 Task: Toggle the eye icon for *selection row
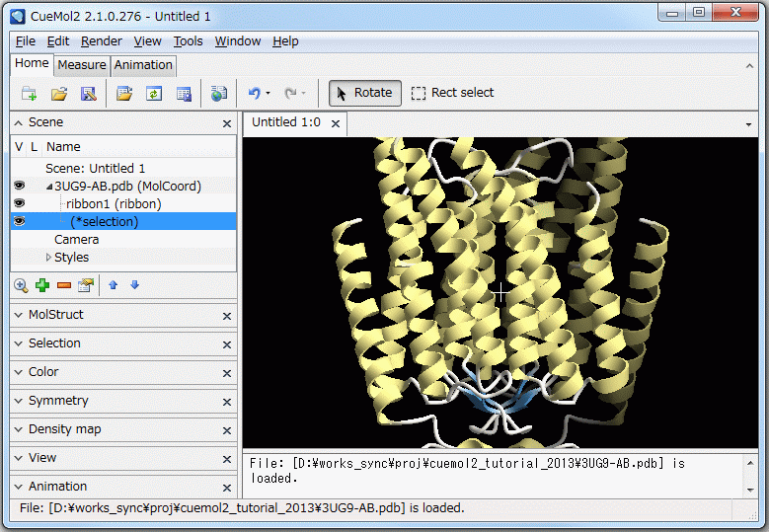coord(19,221)
